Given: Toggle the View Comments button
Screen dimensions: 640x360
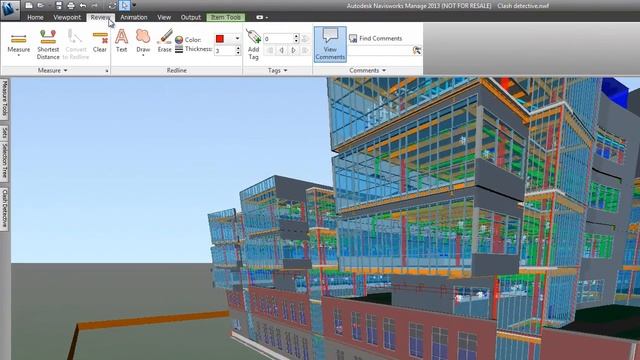Looking at the screenshot, I should pyautogui.click(x=330, y=44).
